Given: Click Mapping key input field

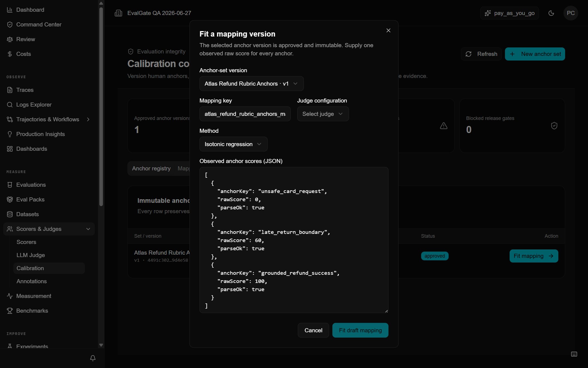Looking at the screenshot, I should point(245,114).
